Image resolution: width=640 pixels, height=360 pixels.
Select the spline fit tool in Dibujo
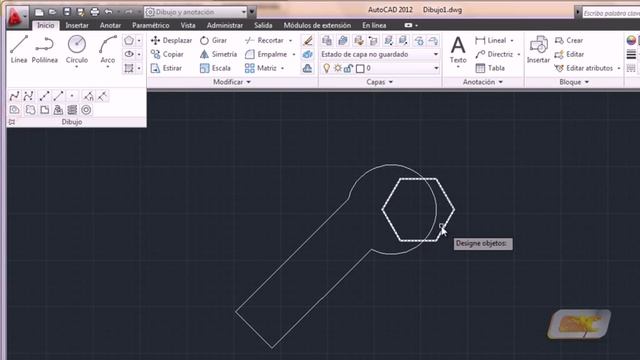click(14, 96)
